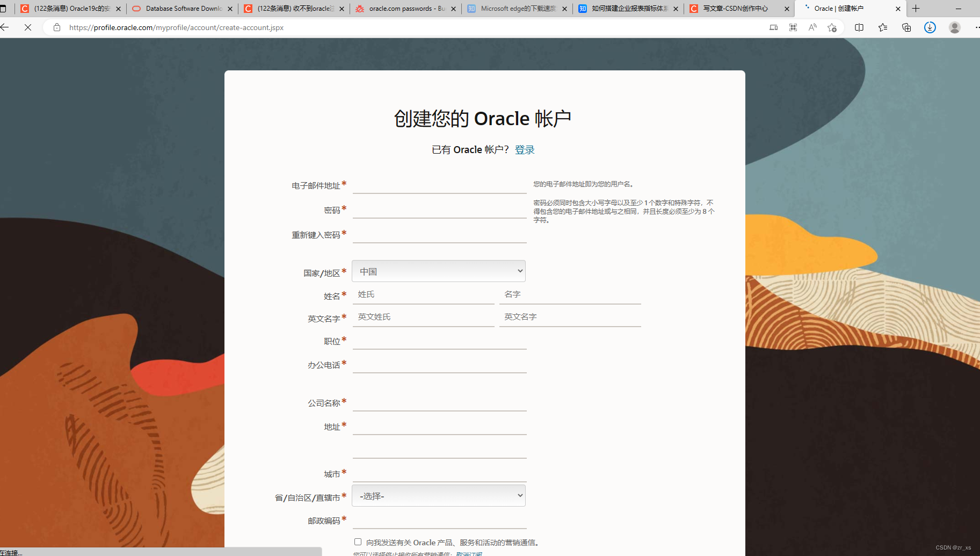980x556 pixels.
Task: Focus the 密码 input field
Action: 439,209
